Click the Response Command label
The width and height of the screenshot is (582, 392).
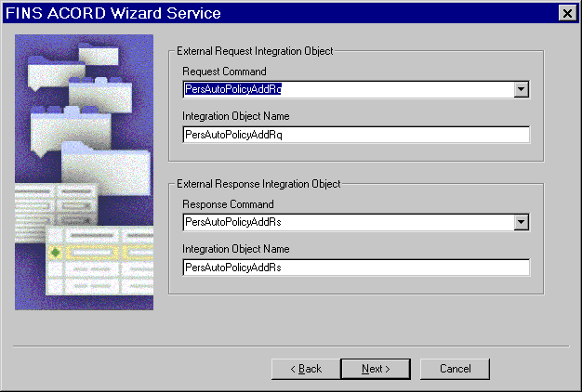coord(228,204)
